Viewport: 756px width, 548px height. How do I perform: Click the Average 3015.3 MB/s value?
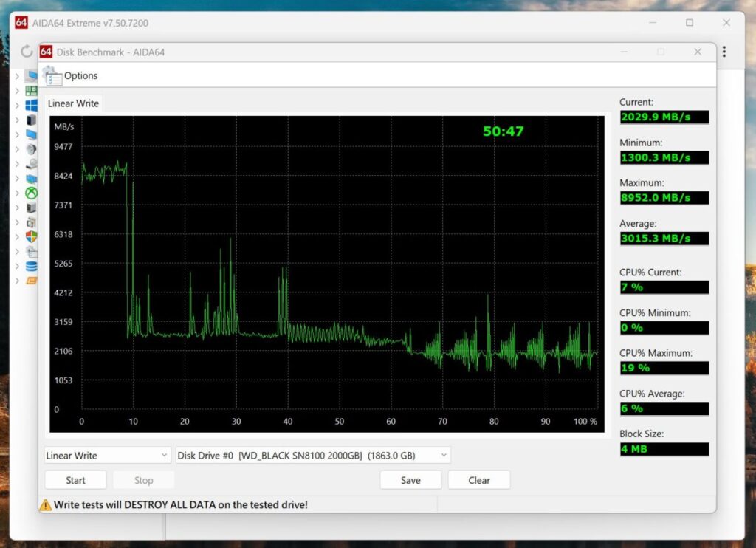click(x=664, y=239)
